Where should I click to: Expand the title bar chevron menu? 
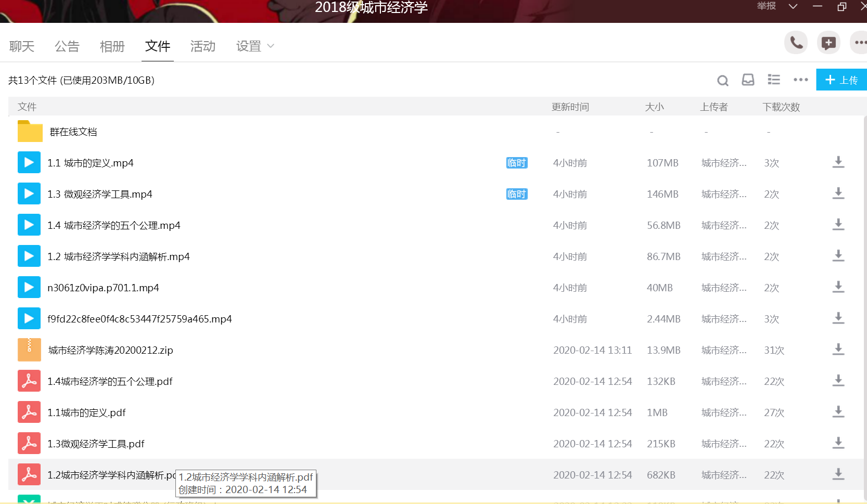click(793, 6)
